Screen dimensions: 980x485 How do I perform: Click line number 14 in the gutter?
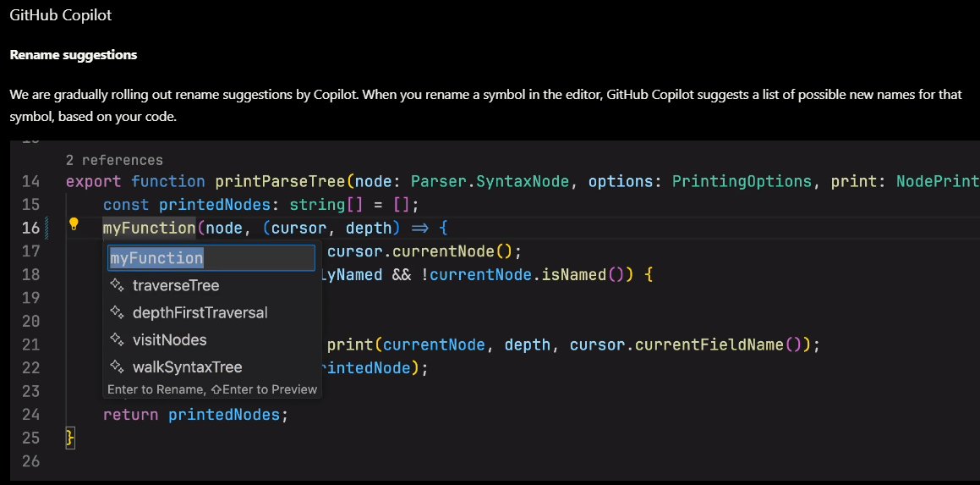coord(30,181)
